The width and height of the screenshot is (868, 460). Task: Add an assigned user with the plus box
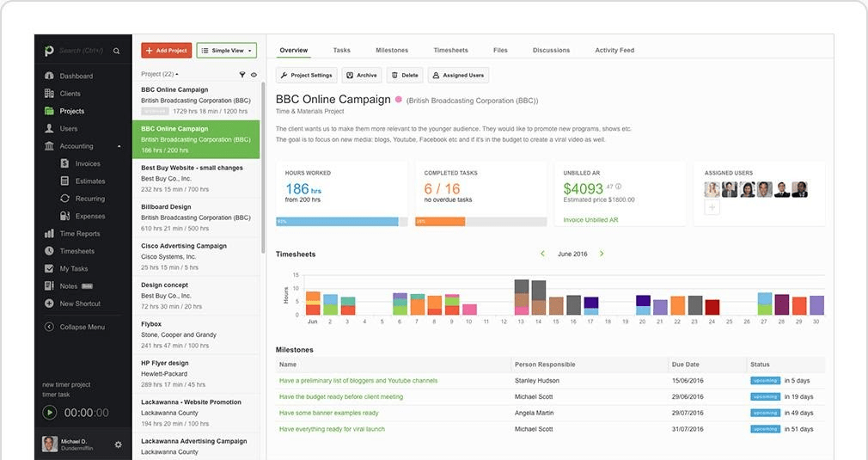tap(712, 207)
